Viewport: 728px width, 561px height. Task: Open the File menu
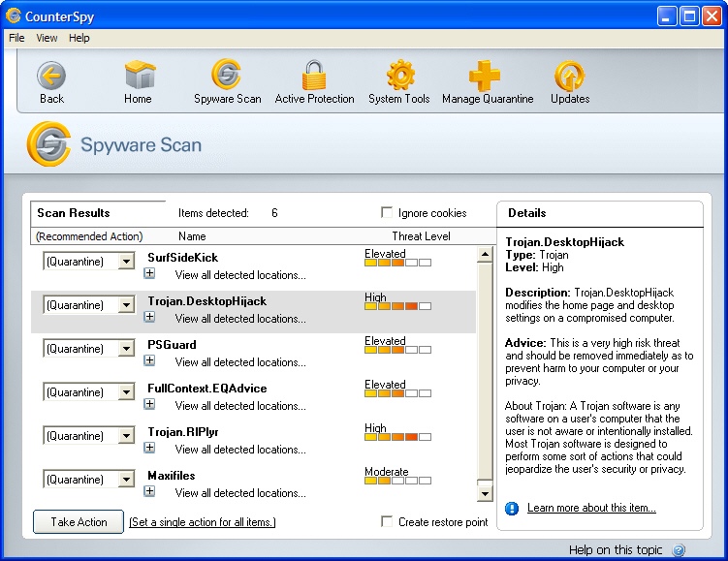[x=16, y=38]
